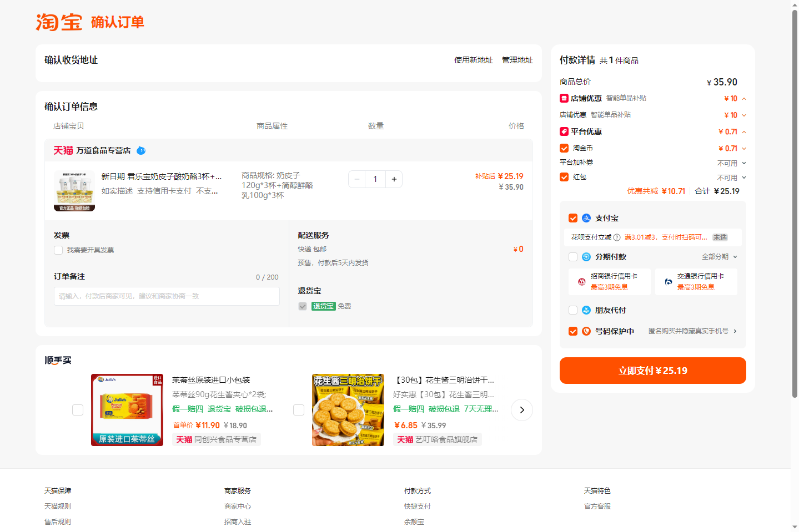Open footer link 招商入驻
Viewport: 799px width, 532px height.
coord(238,522)
